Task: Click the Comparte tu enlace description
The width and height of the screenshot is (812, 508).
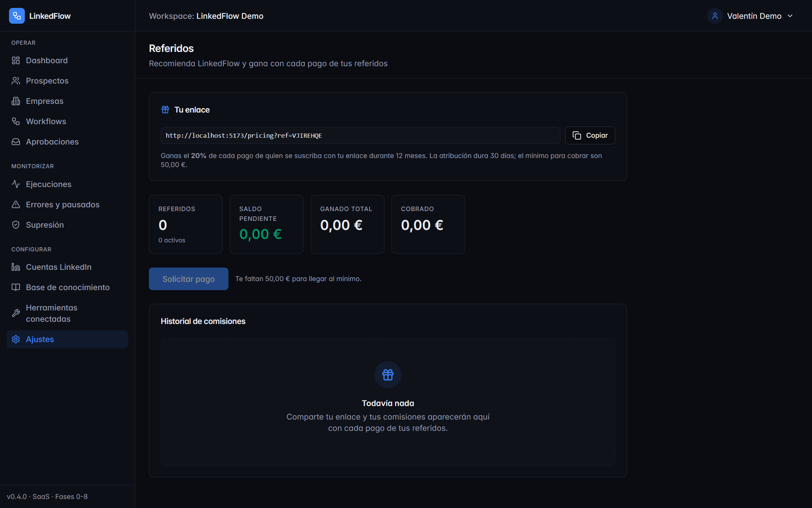Action: [x=388, y=422]
